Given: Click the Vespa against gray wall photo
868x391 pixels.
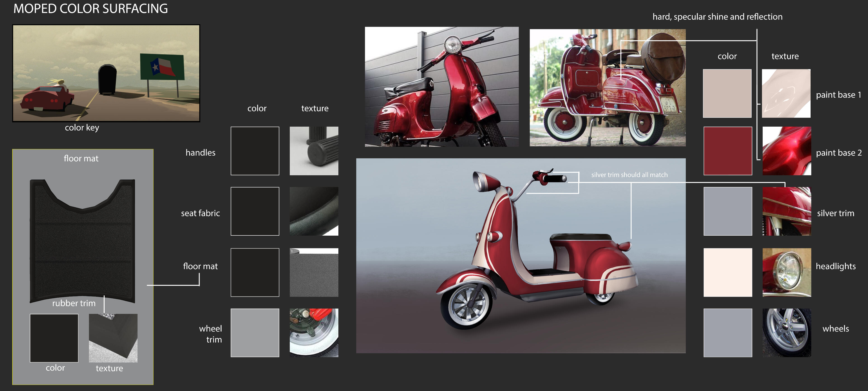Looking at the screenshot, I should (x=441, y=87).
